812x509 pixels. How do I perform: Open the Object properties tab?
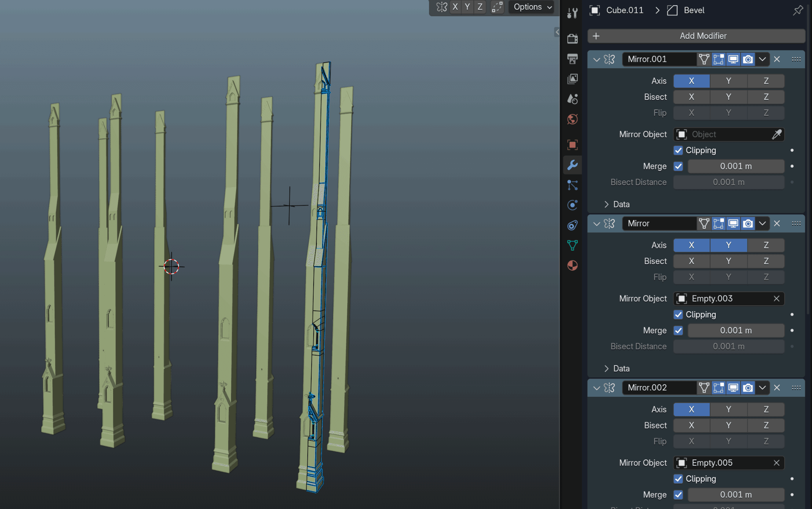click(572, 145)
